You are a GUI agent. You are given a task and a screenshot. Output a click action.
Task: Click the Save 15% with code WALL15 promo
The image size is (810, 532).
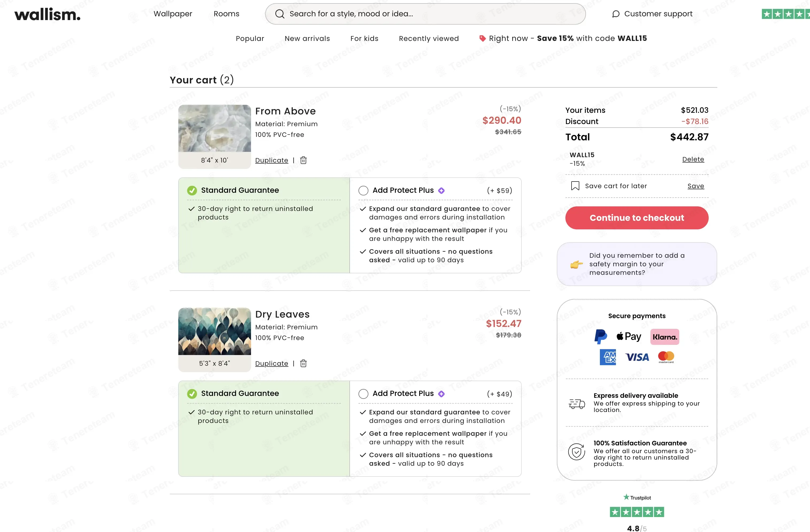click(x=563, y=38)
